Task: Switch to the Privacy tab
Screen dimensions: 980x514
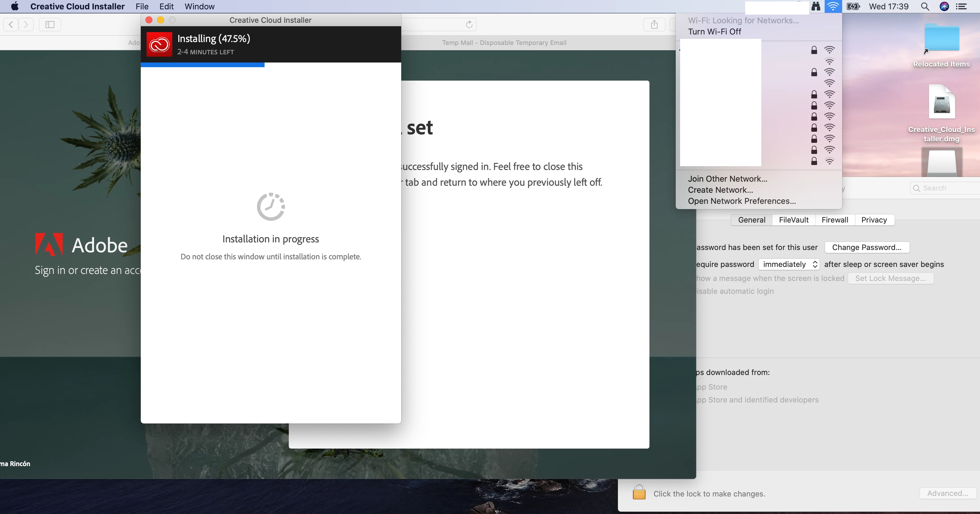Action: point(874,220)
